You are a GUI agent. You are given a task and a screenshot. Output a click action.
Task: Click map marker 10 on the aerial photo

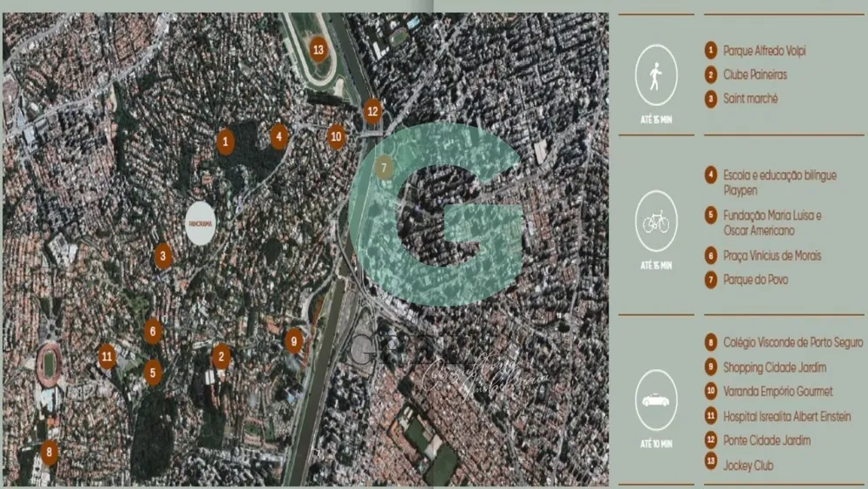point(336,136)
